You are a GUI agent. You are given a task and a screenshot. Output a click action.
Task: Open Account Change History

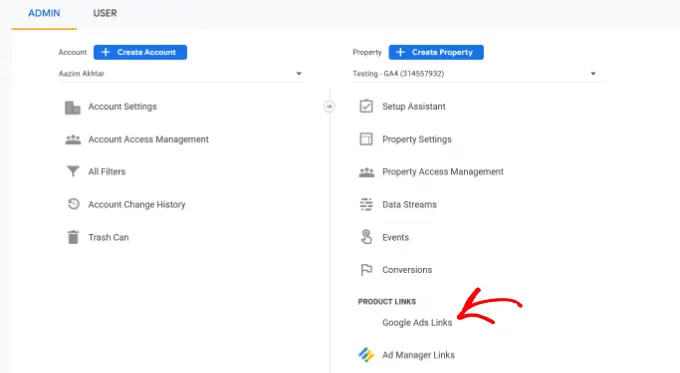point(137,204)
